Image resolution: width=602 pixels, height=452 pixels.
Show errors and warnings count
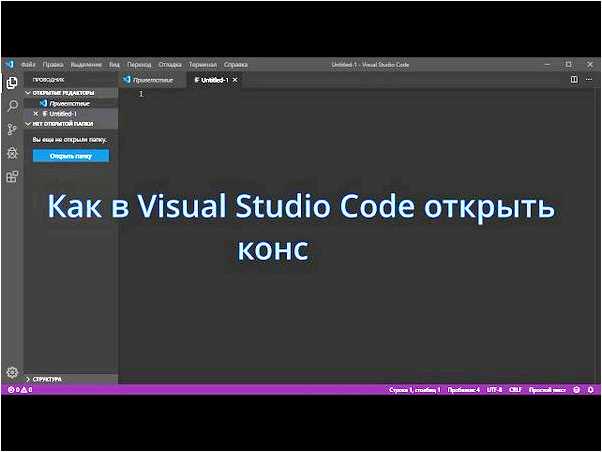(x=20, y=390)
